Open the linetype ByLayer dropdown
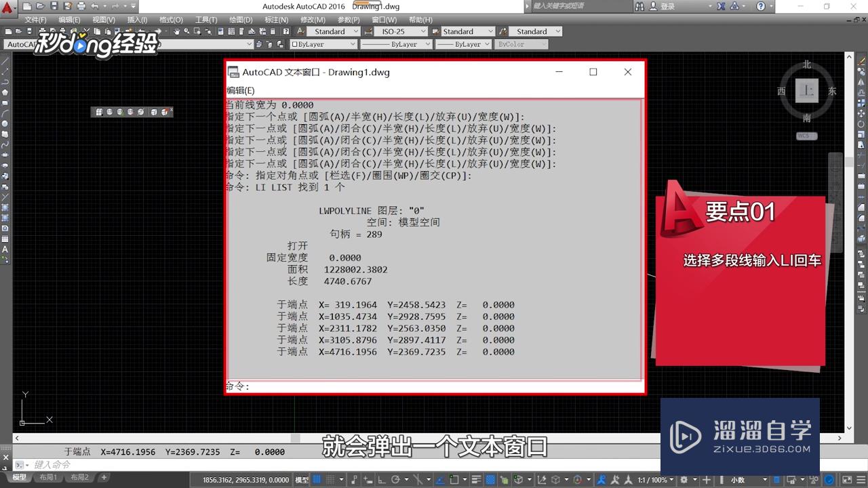This screenshot has height=488, width=868. tap(395, 44)
